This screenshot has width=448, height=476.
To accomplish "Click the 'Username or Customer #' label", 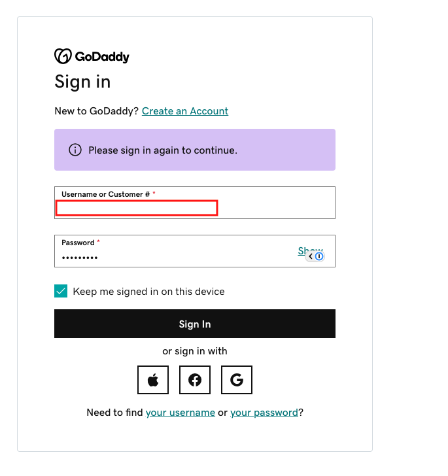I will 106,194.
